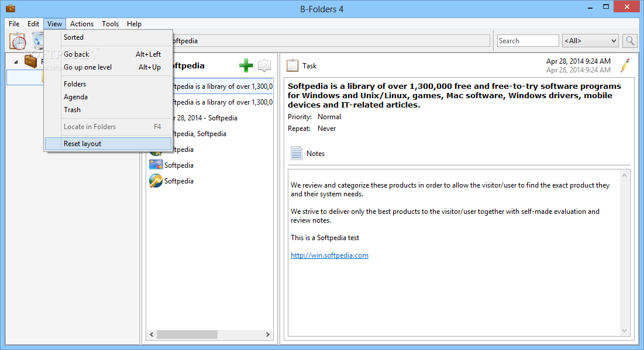Screen dimensions: 644x350
Task: Click the briefcase icon in folder tree
Action: (x=31, y=61)
